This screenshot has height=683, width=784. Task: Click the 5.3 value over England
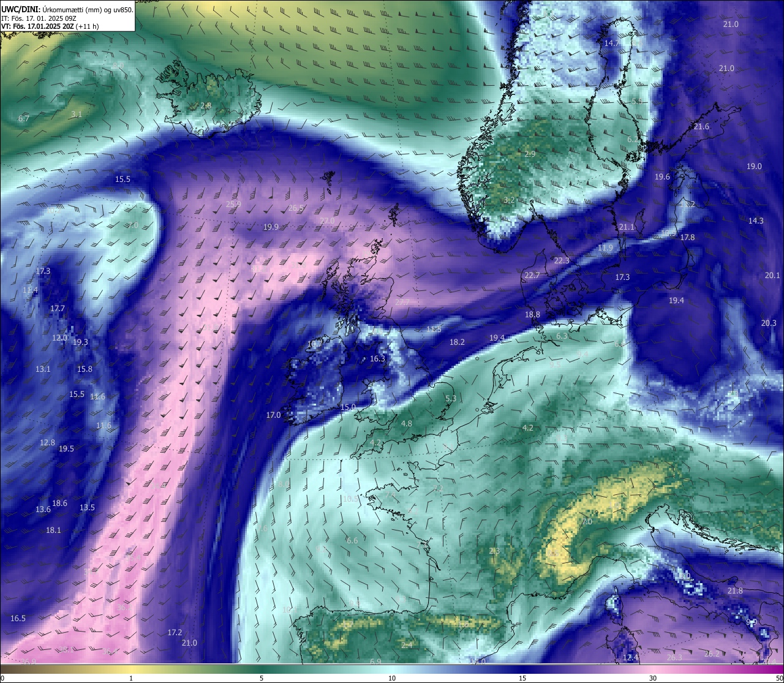451,399
